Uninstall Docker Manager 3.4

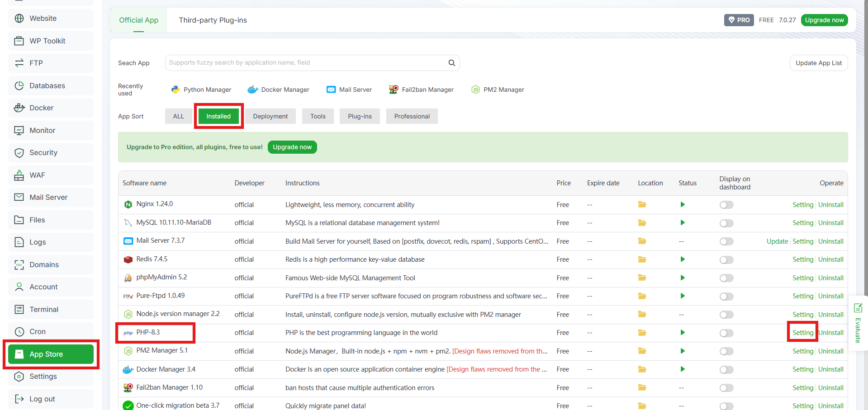pos(831,369)
